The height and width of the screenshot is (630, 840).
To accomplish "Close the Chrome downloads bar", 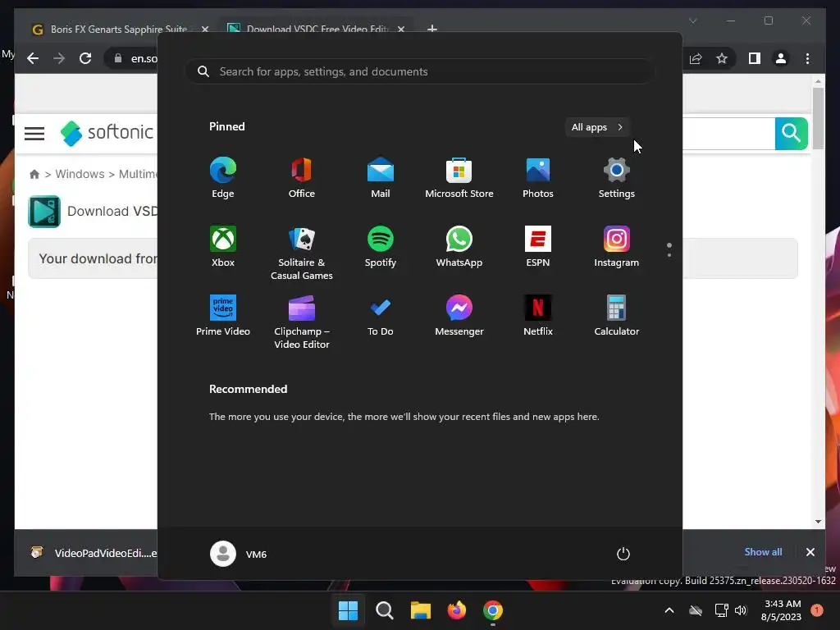I will pos(810,552).
